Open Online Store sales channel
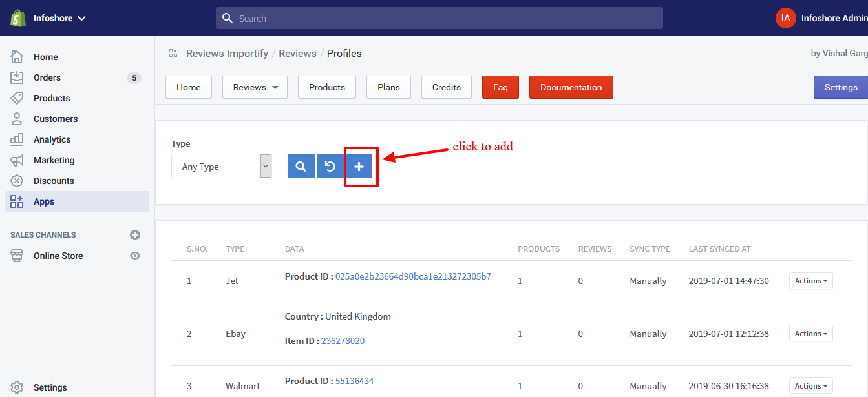Screen dimensions: 868x397 (58, 256)
